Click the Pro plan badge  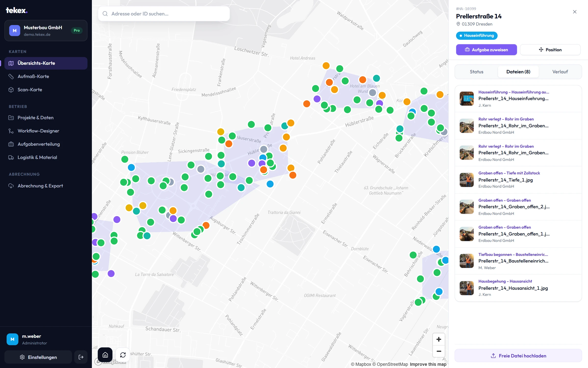tap(77, 30)
